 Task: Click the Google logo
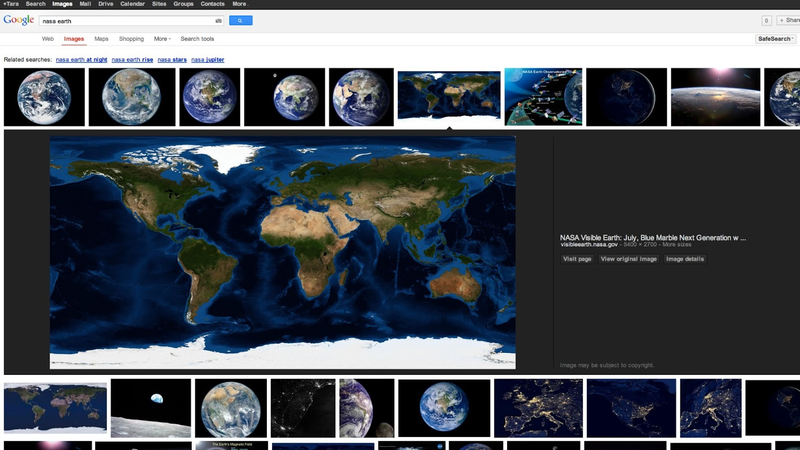(x=19, y=20)
